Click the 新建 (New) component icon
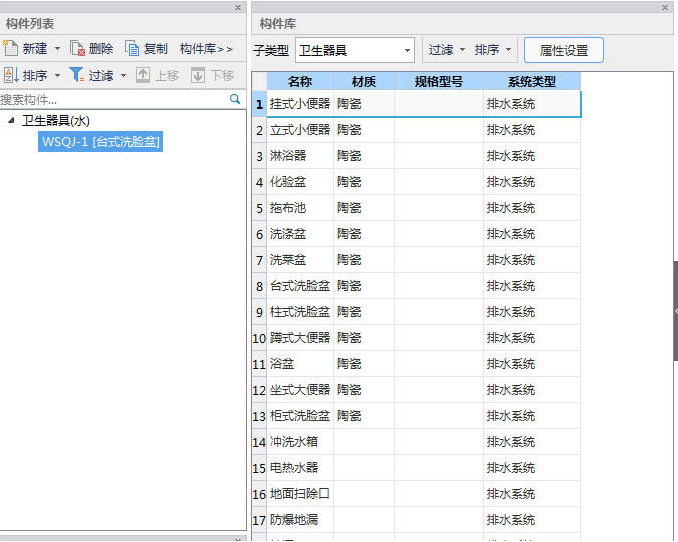 pyautogui.click(x=11, y=48)
